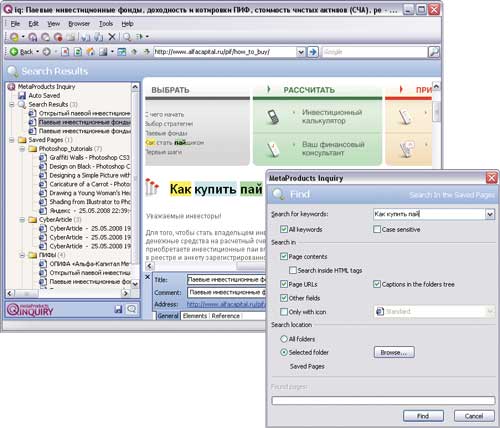Open the Search for keywords dropdown arrow
The width and height of the screenshot is (500, 428).
tap(490, 214)
